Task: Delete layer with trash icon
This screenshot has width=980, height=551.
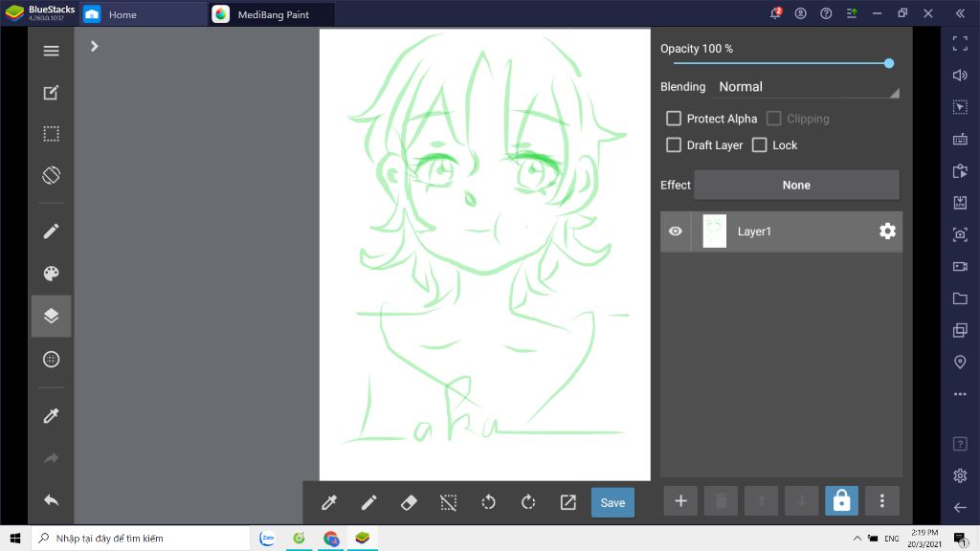Action: 721,500
